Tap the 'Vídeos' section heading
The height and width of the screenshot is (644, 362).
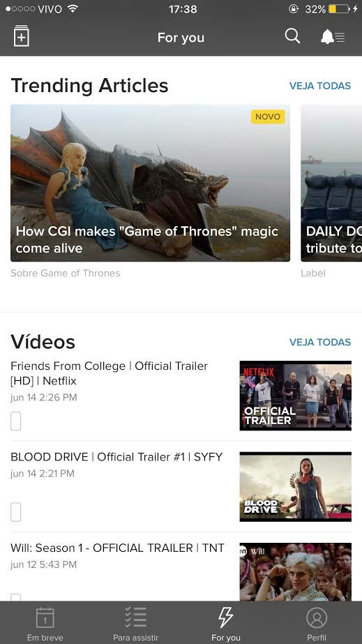[43, 342]
